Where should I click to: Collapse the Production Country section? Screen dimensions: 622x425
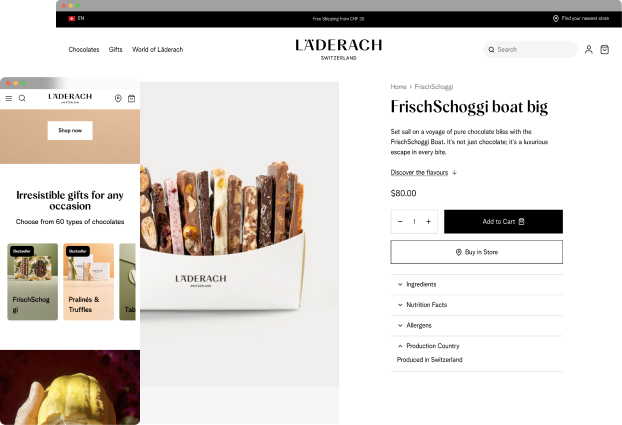click(x=476, y=346)
